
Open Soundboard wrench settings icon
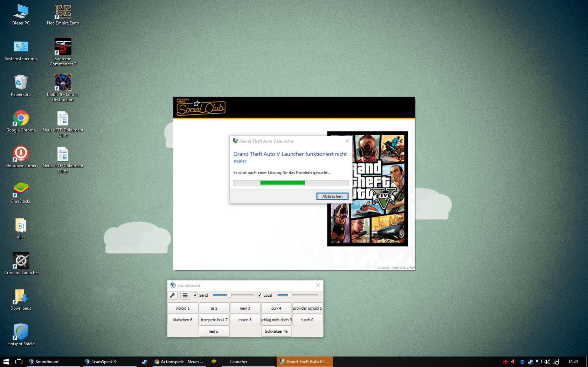[x=173, y=295]
